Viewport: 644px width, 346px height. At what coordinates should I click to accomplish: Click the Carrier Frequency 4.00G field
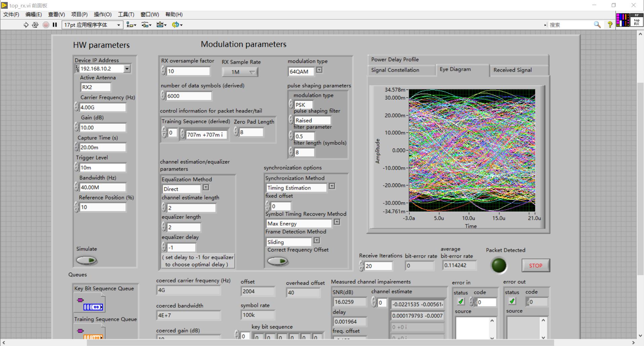[103, 107]
